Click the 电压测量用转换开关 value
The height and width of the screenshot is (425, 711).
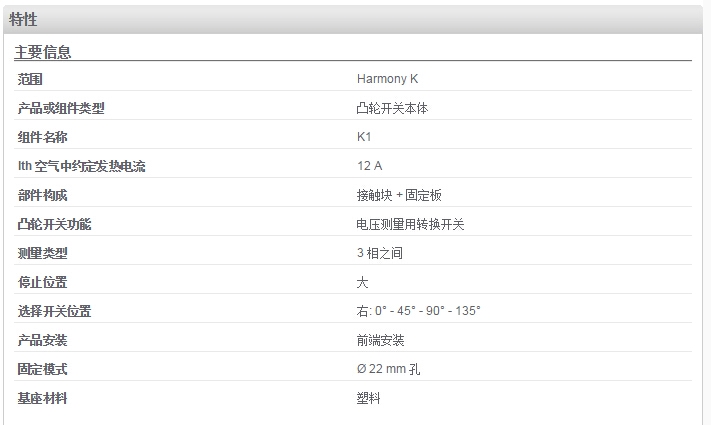coord(410,224)
